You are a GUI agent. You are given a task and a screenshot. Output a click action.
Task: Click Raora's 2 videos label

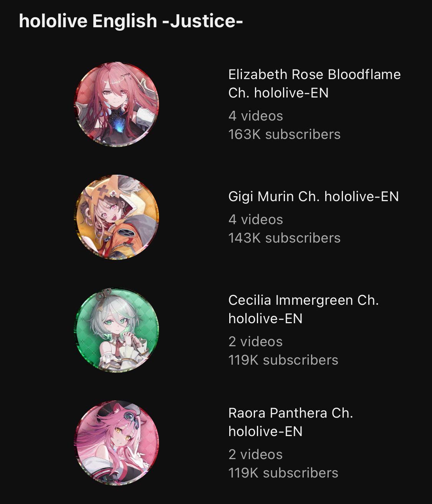(x=255, y=454)
